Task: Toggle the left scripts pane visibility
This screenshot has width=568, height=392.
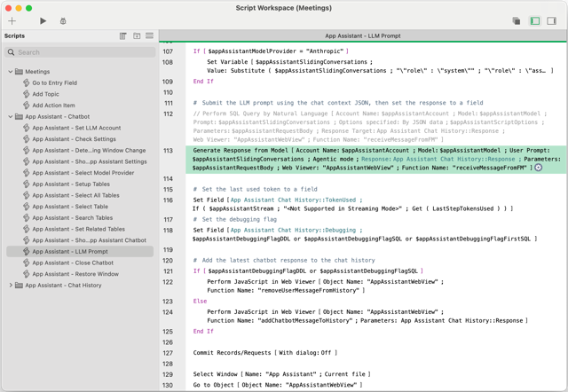Action: coord(535,21)
